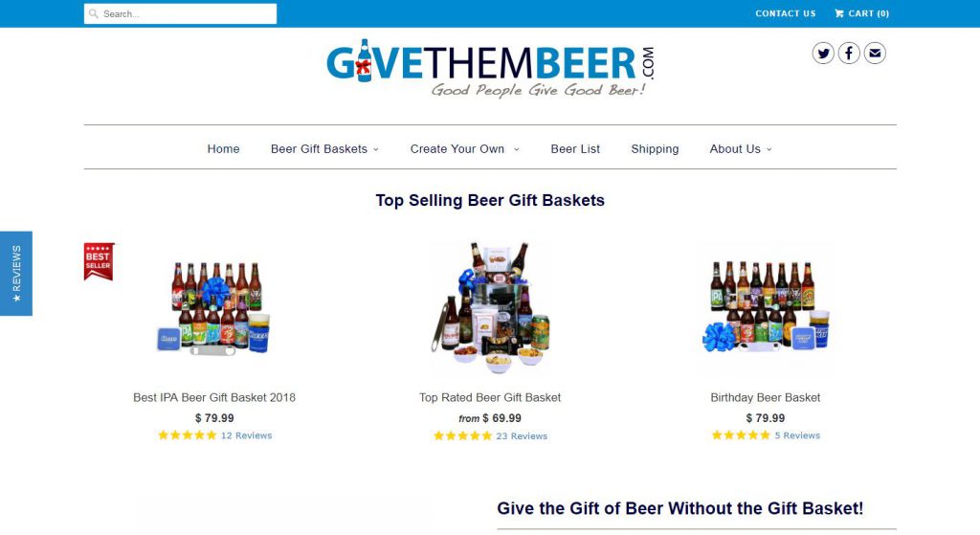Click the email envelope icon
980x535 pixels.
[875, 54]
